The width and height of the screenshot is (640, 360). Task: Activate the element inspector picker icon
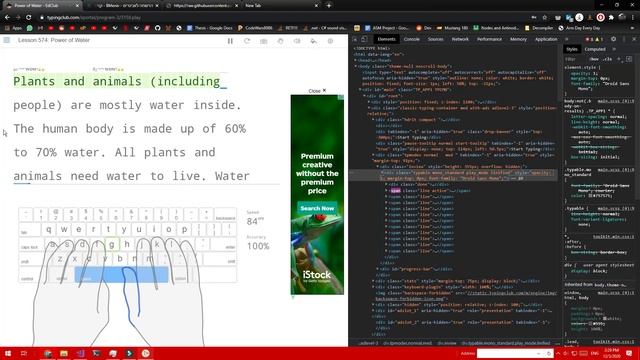click(355, 39)
